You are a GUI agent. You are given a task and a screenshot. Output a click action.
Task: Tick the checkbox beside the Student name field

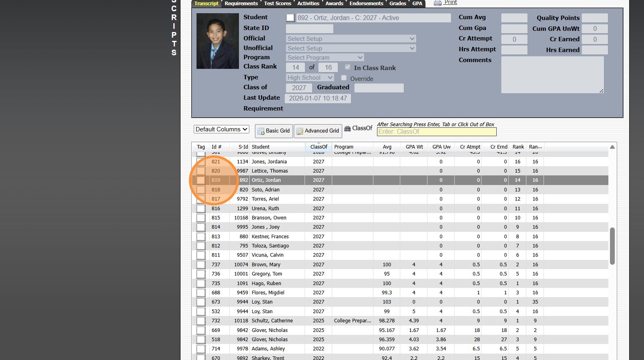[x=290, y=18]
